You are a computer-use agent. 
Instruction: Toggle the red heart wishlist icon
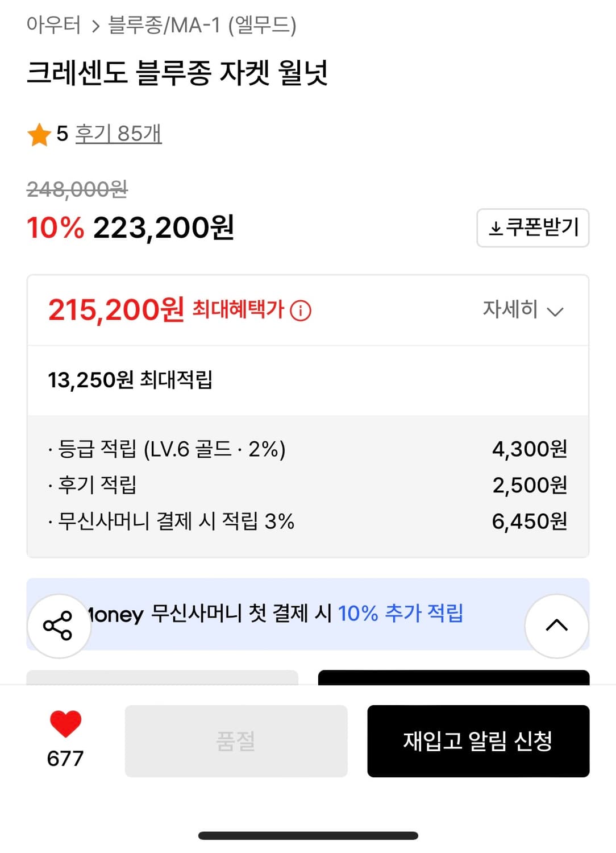65,724
